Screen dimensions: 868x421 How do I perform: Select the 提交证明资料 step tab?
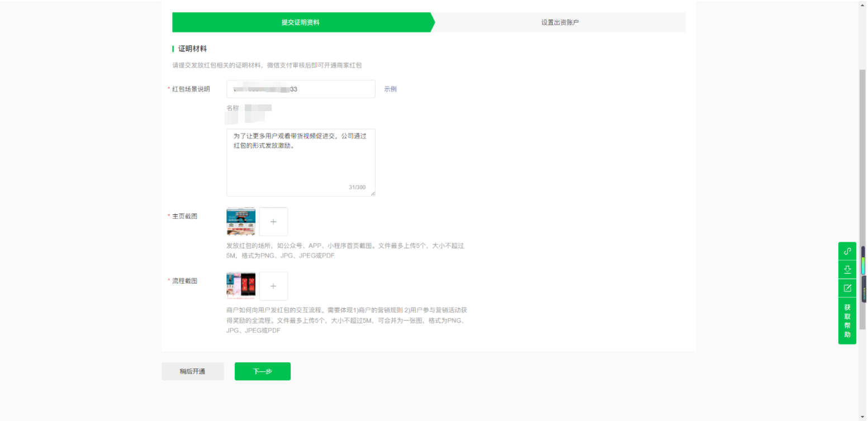[x=301, y=23]
